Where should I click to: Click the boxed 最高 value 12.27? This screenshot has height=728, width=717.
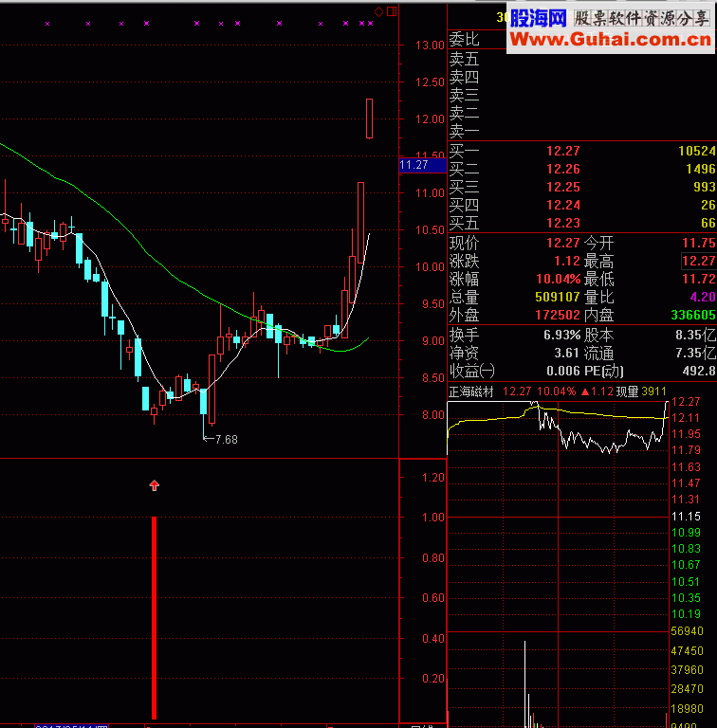coord(698,261)
